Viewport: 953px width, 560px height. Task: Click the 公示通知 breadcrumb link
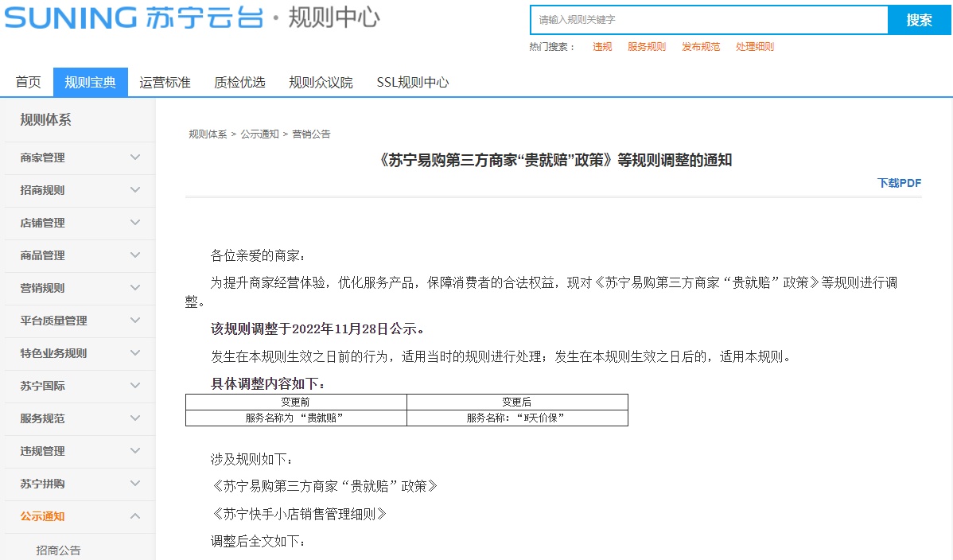coord(259,134)
